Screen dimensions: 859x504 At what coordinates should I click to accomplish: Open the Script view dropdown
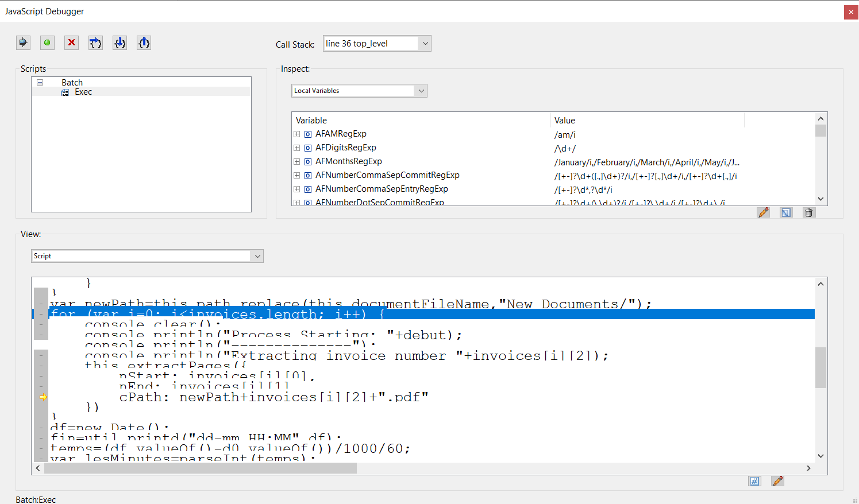pyautogui.click(x=257, y=256)
